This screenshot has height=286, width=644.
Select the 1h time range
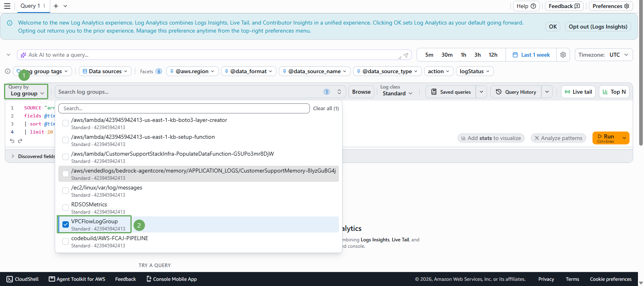tap(464, 55)
